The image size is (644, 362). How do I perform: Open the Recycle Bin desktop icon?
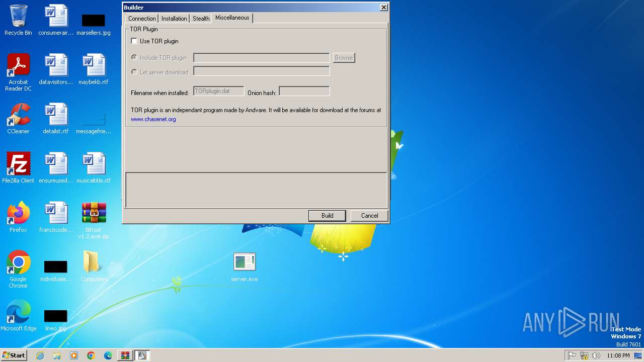pyautogui.click(x=18, y=20)
